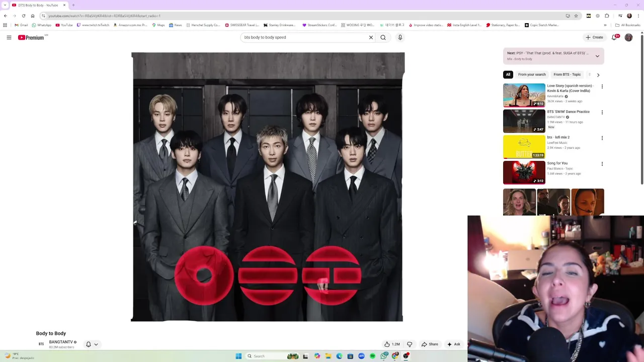Clear the YouTube search box text
This screenshot has width=644, height=362.
(x=371, y=37)
